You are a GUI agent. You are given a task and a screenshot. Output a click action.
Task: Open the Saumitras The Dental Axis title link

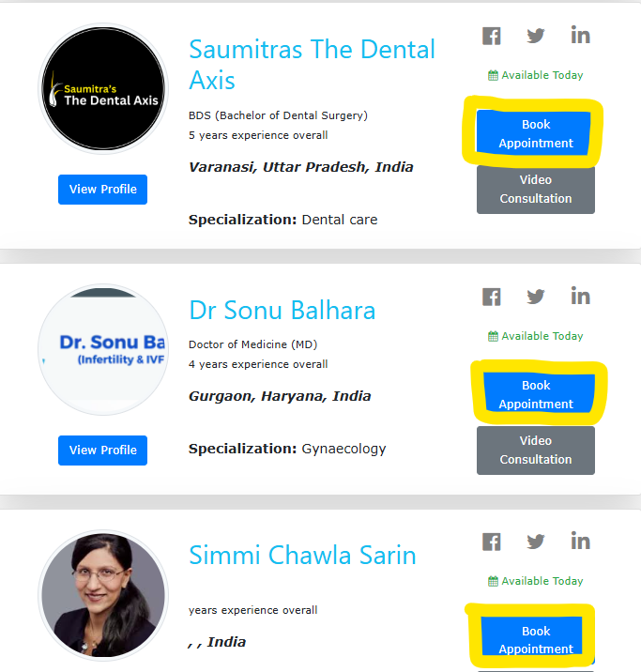tap(312, 64)
